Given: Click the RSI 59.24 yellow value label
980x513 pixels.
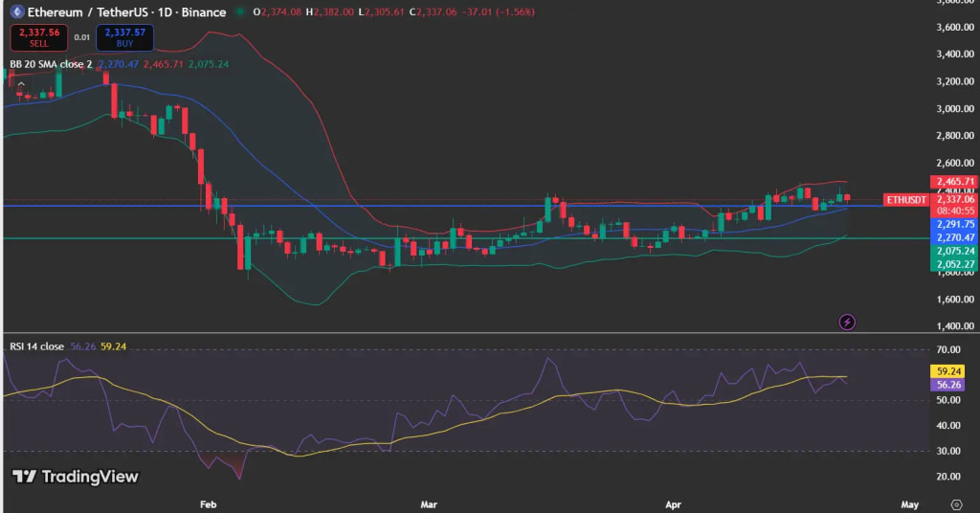Looking at the screenshot, I should coord(948,371).
